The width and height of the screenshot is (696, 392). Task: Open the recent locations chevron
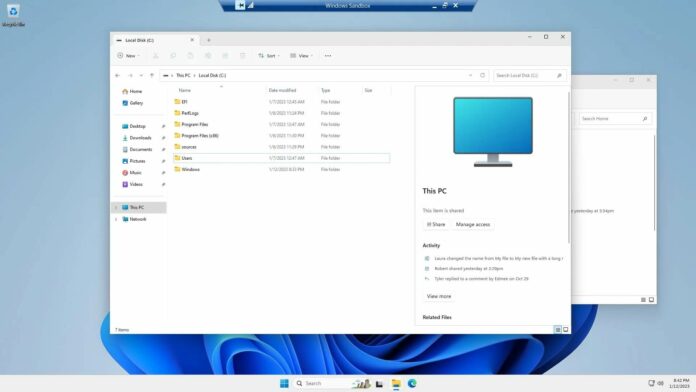pos(141,75)
